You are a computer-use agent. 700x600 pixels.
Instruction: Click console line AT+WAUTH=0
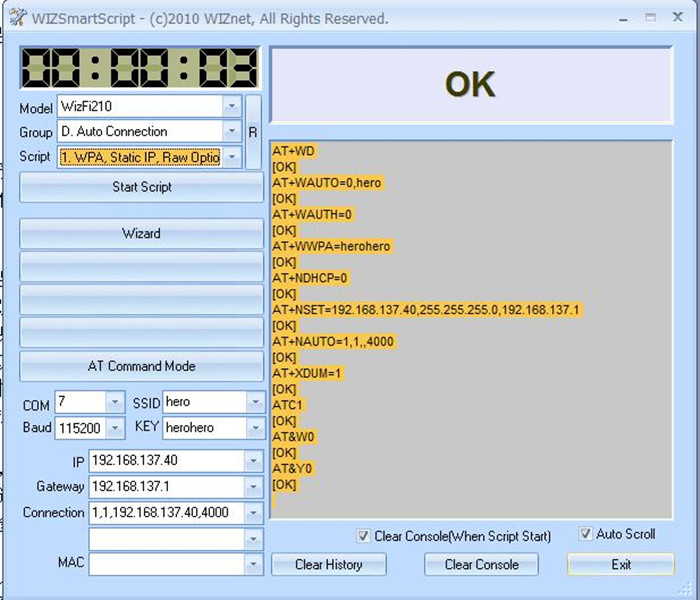[x=312, y=214]
